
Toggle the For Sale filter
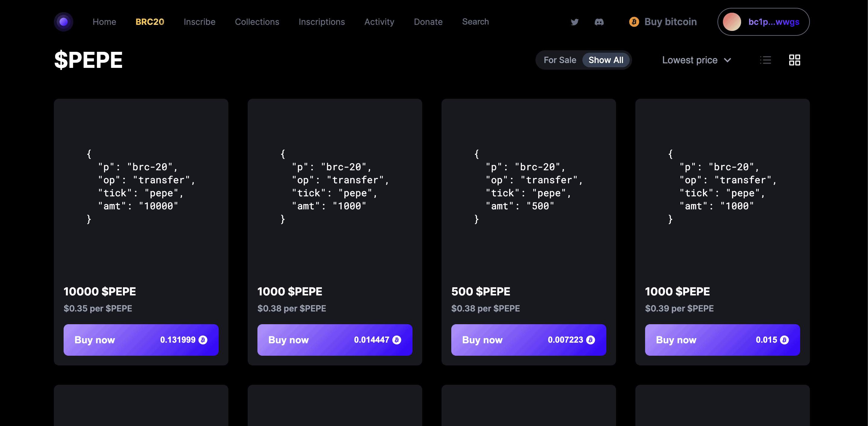click(x=560, y=60)
